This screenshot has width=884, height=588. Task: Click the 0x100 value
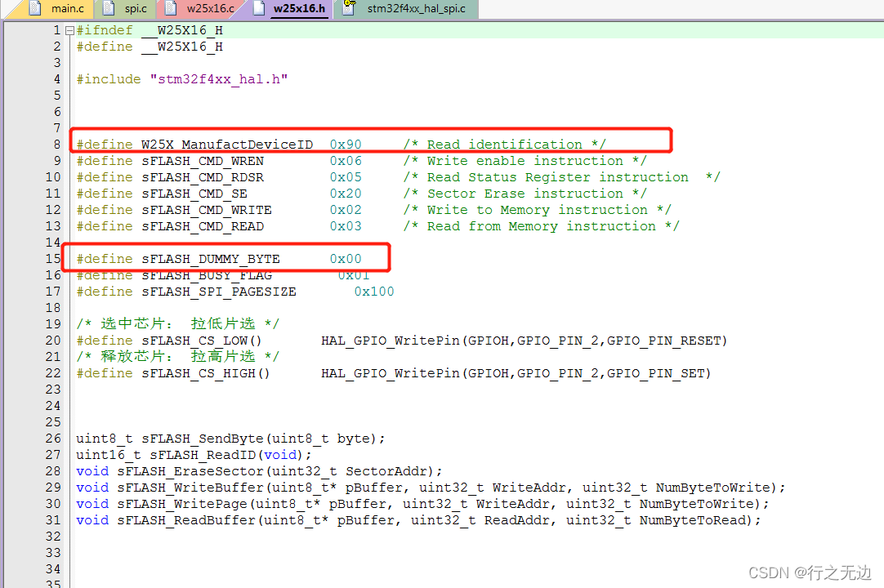pyautogui.click(x=374, y=292)
